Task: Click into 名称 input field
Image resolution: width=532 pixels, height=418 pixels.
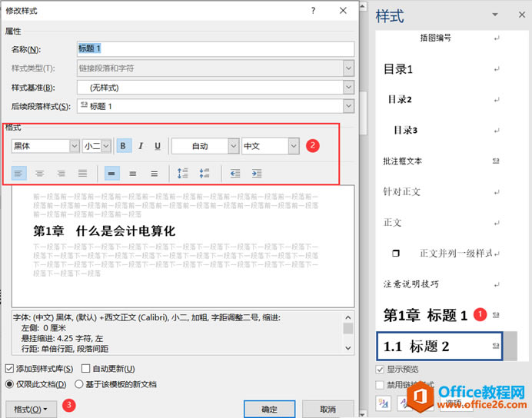Action: pos(216,49)
